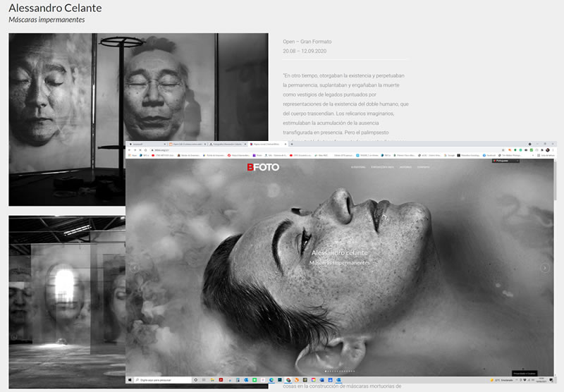Open the Chrome taskbar icon
The width and height of the screenshot is (564, 392).
coord(288,380)
